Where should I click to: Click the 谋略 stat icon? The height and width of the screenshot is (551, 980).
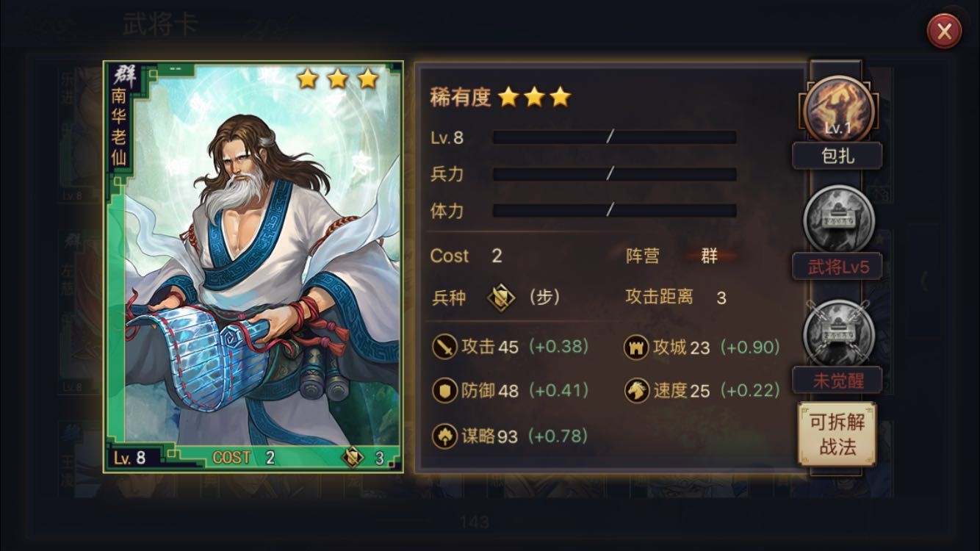444,436
